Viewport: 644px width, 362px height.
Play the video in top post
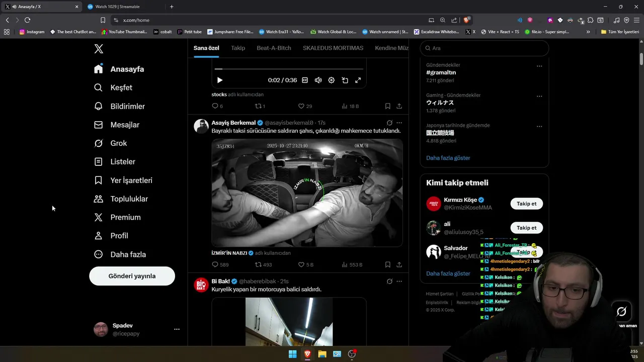219,80
